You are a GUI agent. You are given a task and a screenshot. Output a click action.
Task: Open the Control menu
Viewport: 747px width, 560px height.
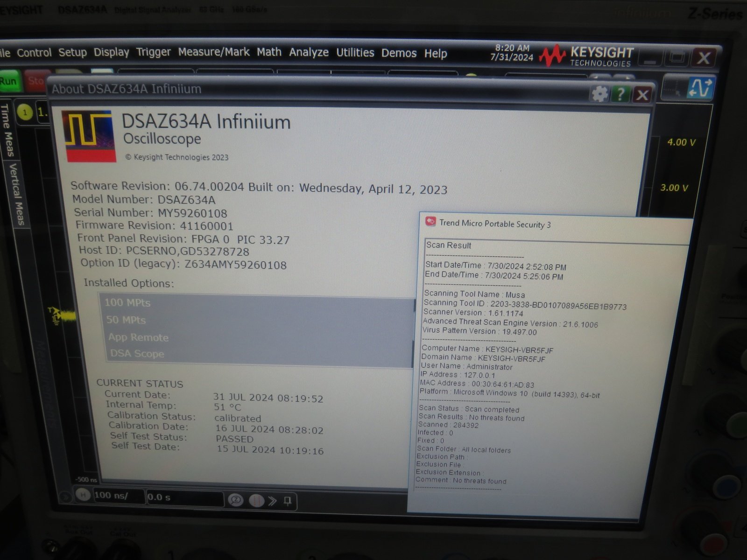coord(34,53)
